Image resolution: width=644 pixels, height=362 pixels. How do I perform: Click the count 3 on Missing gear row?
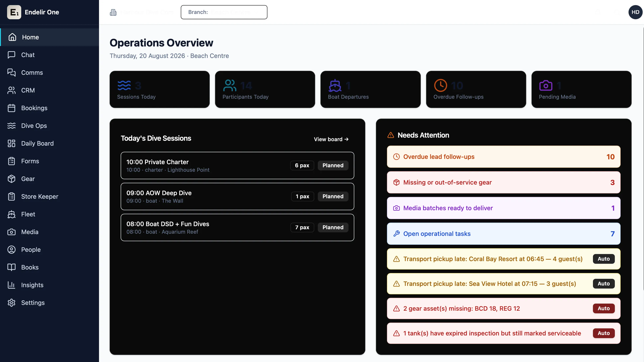point(612,183)
